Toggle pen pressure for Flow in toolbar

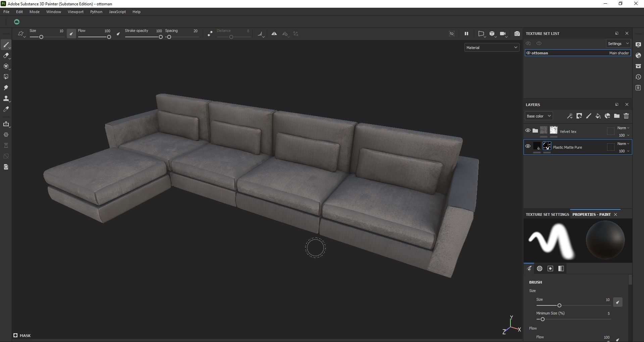(118, 34)
